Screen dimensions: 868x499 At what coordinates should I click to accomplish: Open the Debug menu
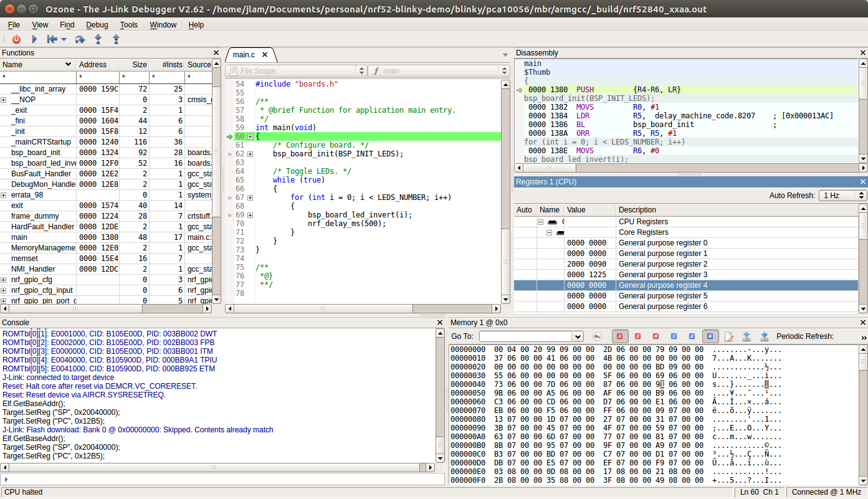[97, 25]
